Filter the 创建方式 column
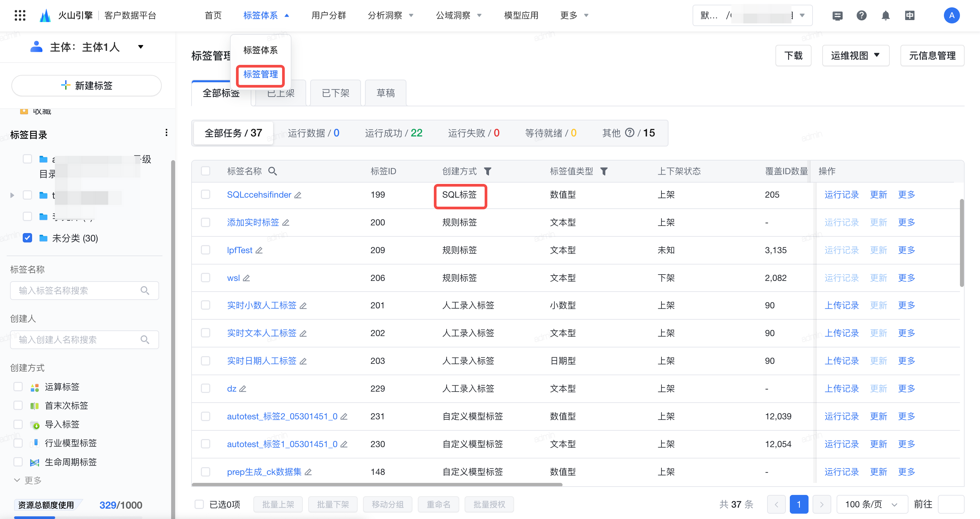 tap(487, 171)
